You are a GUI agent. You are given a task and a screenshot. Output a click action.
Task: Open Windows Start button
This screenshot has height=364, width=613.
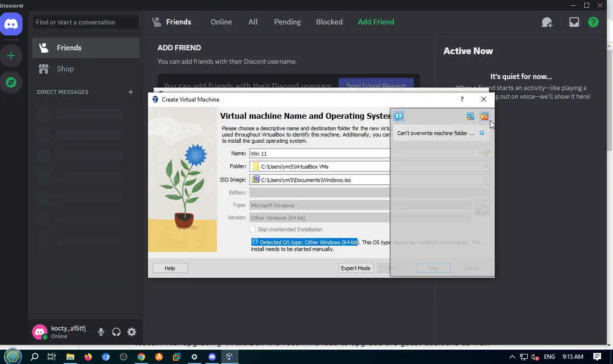point(13,356)
